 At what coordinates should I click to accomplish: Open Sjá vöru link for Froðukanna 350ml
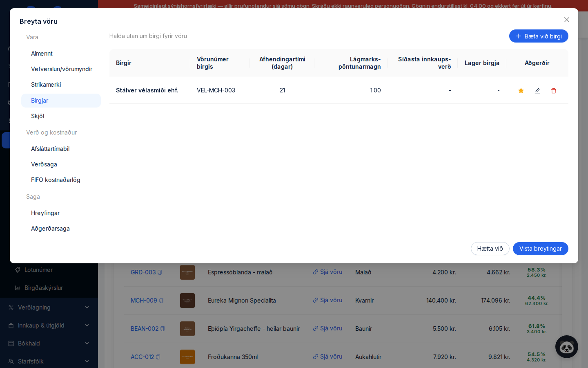(327, 357)
